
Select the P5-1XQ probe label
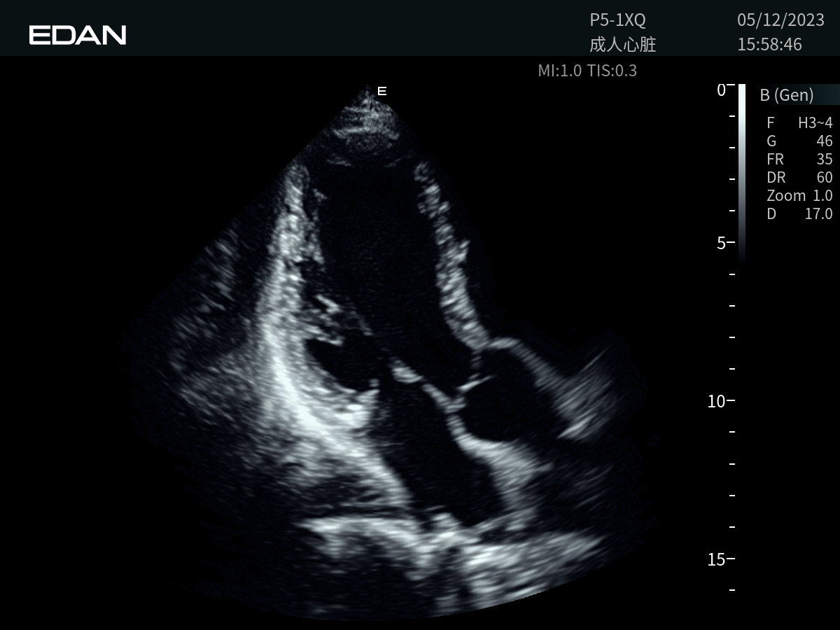(x=617, y=20)
